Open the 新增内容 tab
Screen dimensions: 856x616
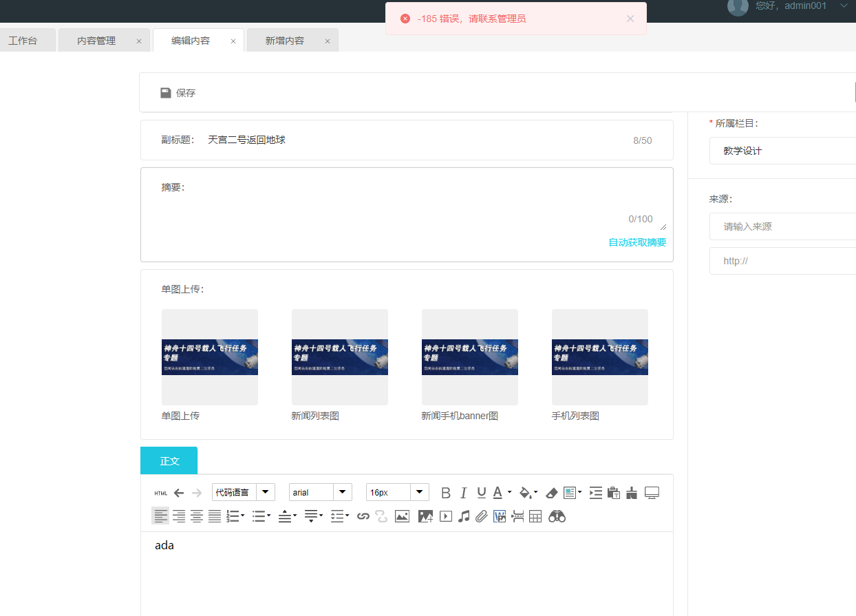pos(284,41)
